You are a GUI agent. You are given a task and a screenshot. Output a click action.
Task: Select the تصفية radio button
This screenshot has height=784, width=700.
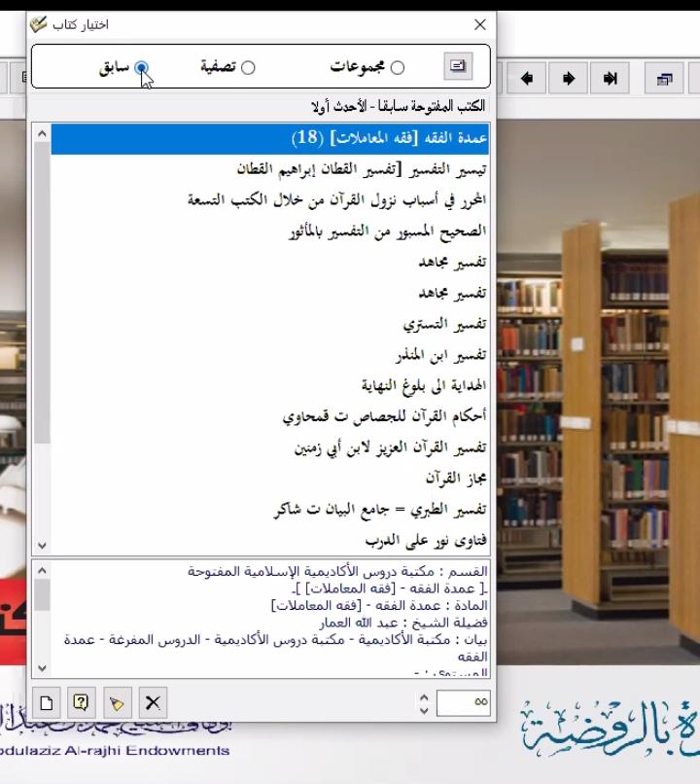(x=248, y=67)
